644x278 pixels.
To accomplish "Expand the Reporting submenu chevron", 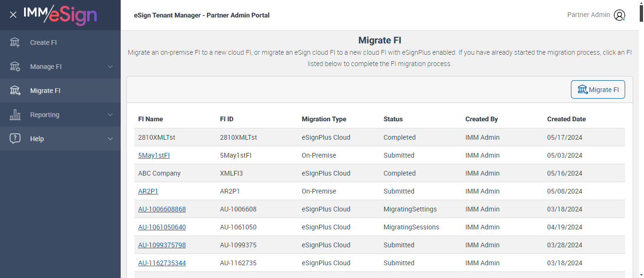I will [x=110, y=115].
